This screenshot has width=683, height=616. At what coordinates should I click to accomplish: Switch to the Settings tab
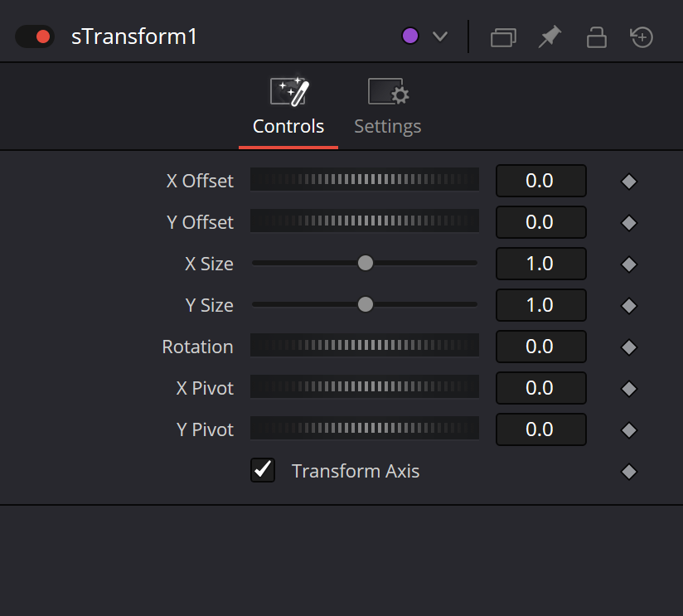[388, 107]
